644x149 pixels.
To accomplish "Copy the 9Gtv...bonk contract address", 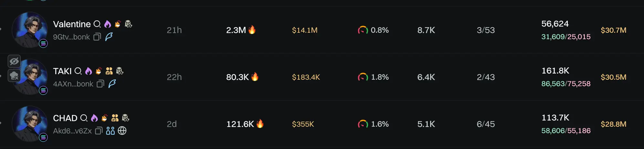I will [97, 37].
